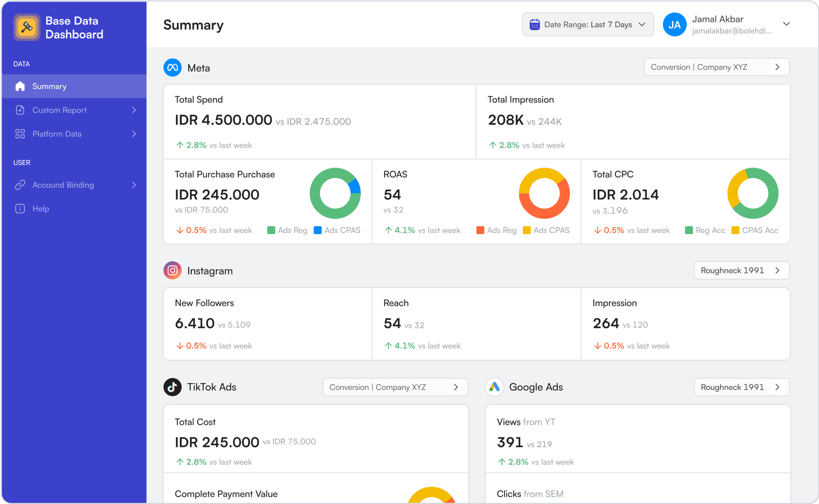Click the Help info icon
The height and width of the screenshot is (504, 819).
(x=20, y=209)
